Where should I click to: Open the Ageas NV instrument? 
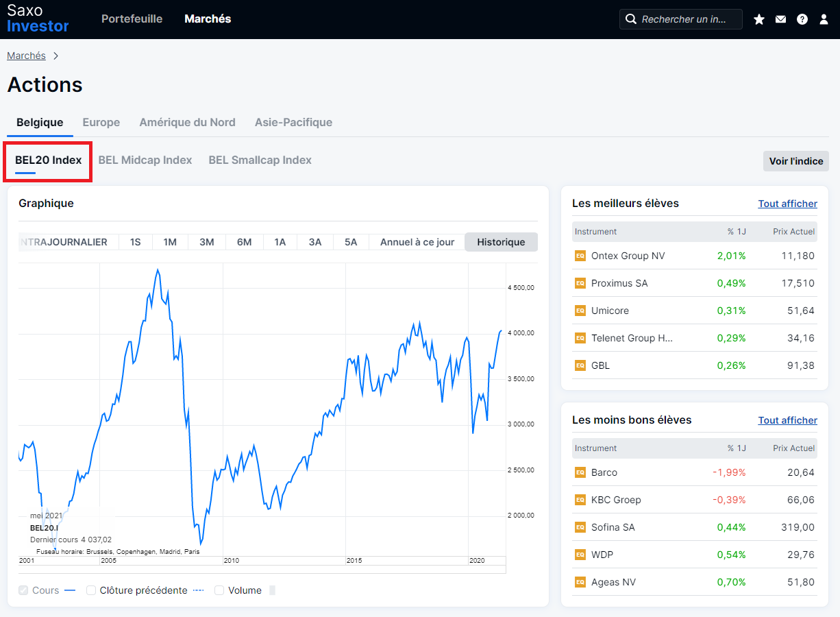tap(613, 582)
